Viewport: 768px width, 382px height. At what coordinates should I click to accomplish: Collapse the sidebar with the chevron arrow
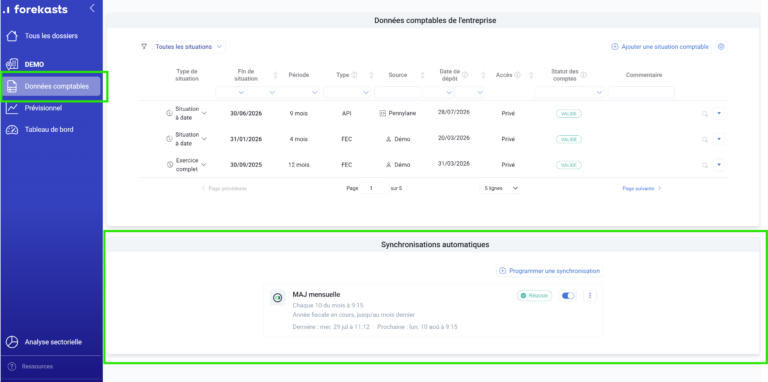[92, 8]
